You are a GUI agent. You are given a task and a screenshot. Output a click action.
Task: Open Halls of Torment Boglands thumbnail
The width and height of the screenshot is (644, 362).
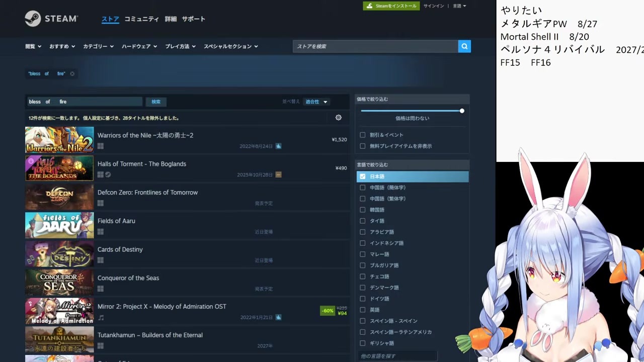pos(59,168)
